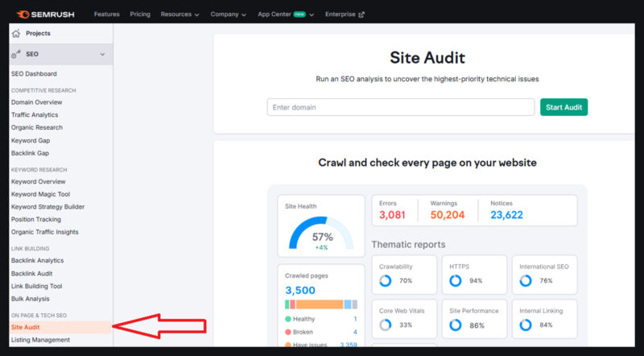Image resolution: width=644 pixels, height=356 pixels.
Task: Click the Errors count 3,081
Action: [392, 214]
